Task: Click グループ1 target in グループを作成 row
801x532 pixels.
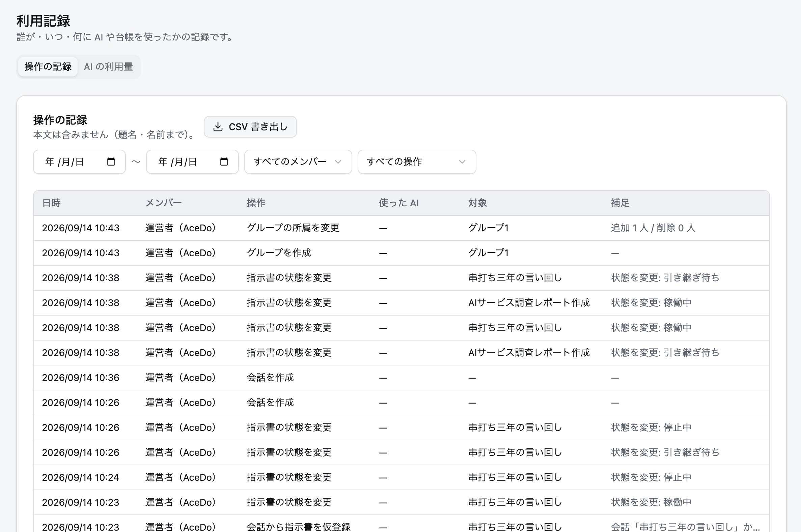Action: 489,253
